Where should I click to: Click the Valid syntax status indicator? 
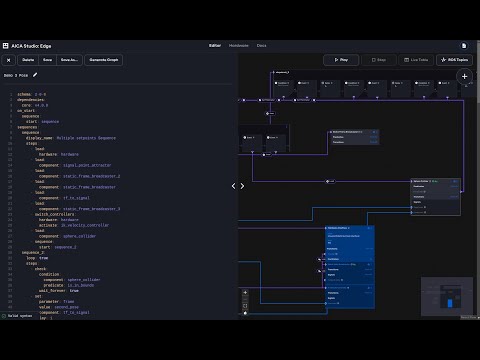pyautogui.click(x=17, y=316)
